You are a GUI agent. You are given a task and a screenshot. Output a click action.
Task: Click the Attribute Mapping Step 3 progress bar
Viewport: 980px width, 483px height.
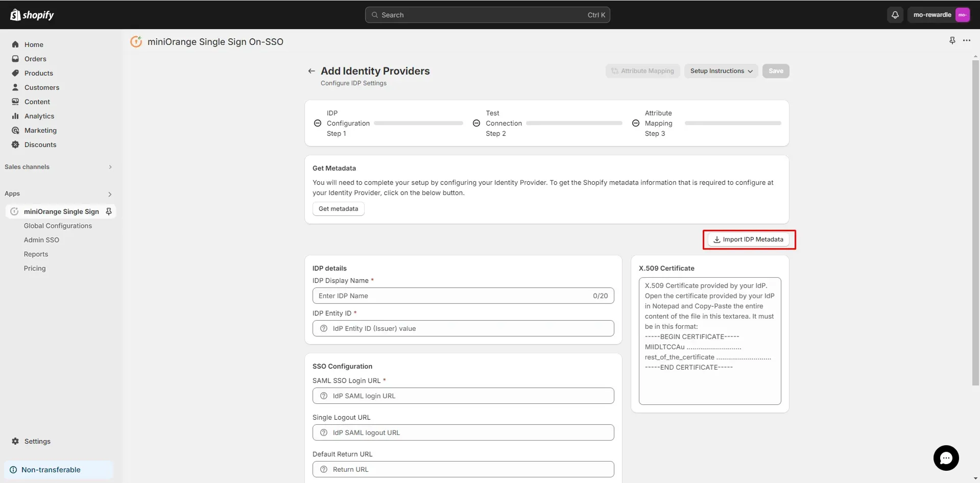tap(733, 123)
